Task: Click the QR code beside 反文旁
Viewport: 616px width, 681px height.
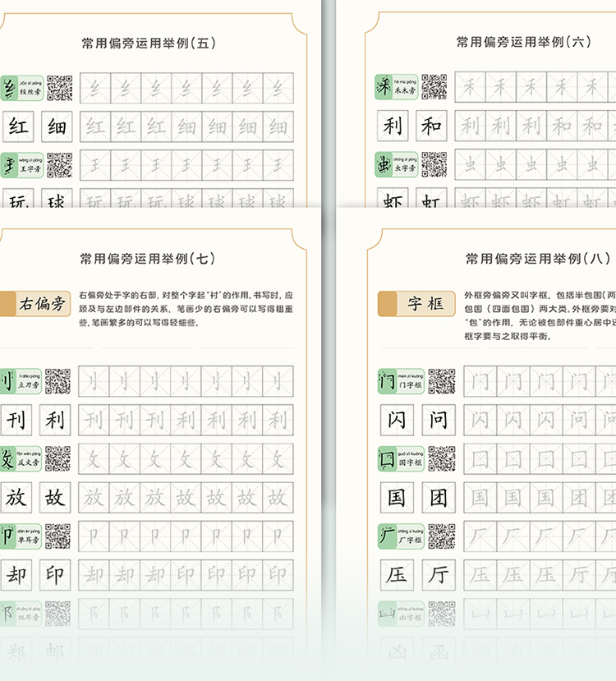Action: pyautogui.click(x=57, y=458)
